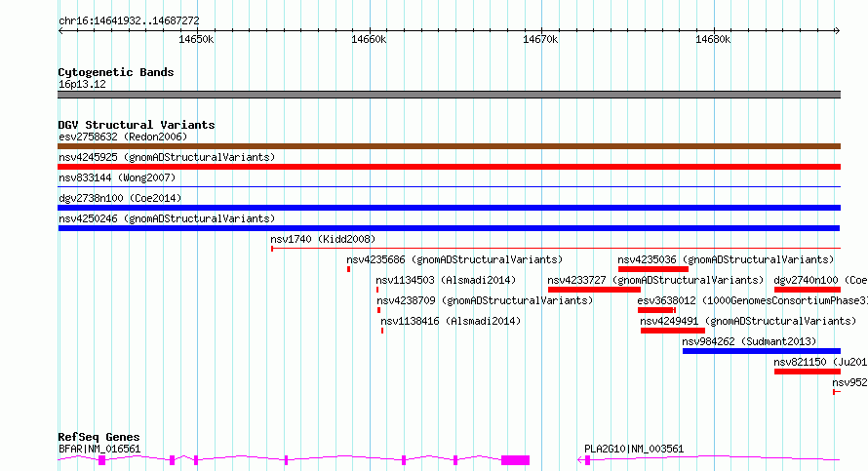Image resolution: width=868 pixels, height=471 pixels.
Task: Click the 14680k ruler tick label
Action: (x=713, y=39)
